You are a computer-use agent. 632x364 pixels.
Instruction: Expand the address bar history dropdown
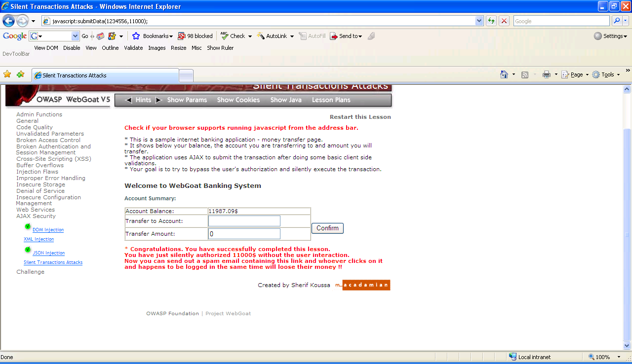pyautogui.click(x=479, y=21)
